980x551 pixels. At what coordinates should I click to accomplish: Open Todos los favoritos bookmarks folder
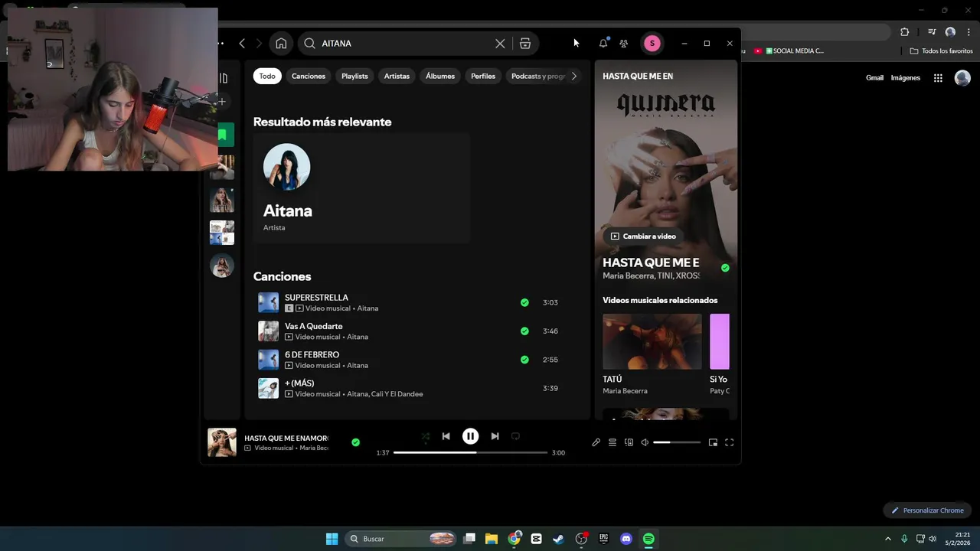941,51
